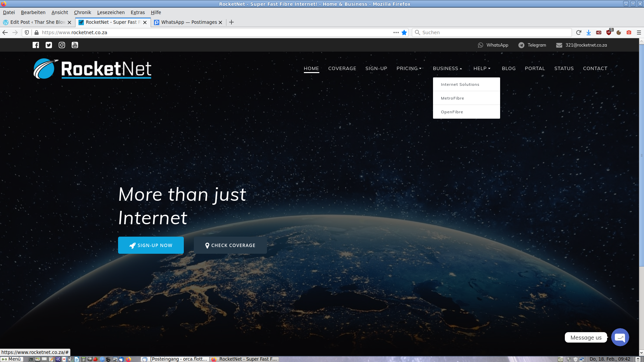The width and height of the screenshot is (644, 362).
Task: Open the Bearbeiten menu
Action: click(x=33, y=12)
